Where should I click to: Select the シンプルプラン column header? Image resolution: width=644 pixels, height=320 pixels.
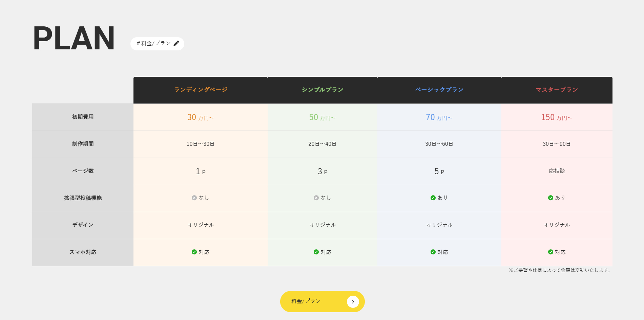click(x=323, y=90)
